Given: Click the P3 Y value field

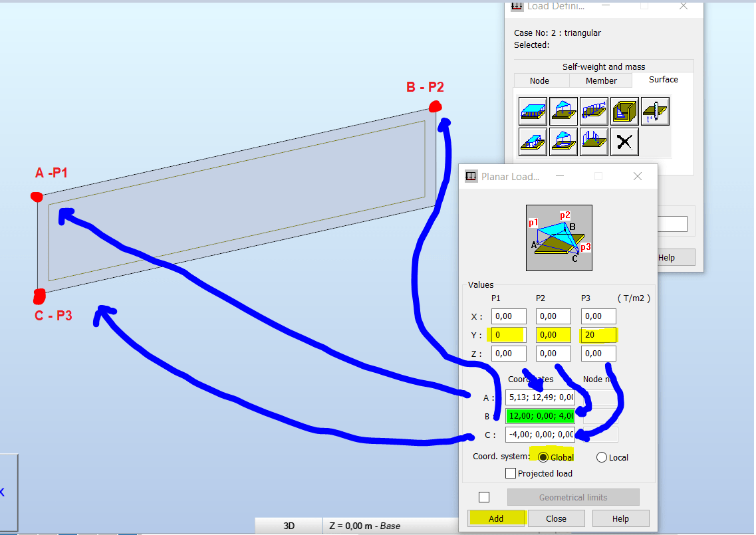Looking at the screenshot, I should (x=598, y=335).
